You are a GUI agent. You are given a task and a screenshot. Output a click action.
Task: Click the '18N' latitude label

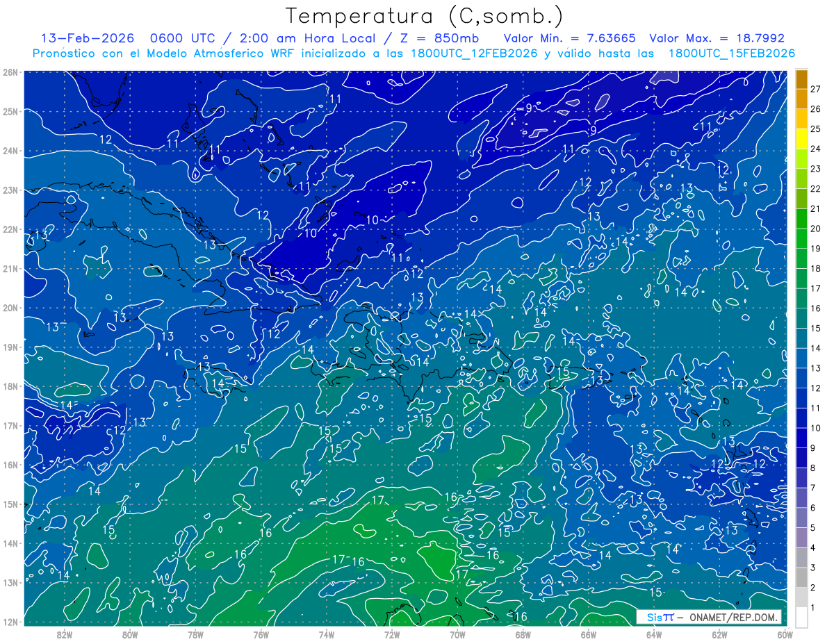pyautogui.click(x=10, y=386)
